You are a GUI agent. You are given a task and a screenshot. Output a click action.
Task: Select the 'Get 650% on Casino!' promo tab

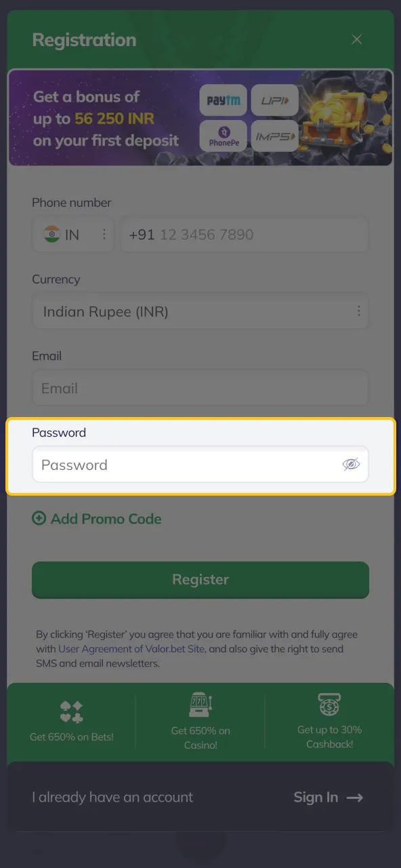pos(200,721)
